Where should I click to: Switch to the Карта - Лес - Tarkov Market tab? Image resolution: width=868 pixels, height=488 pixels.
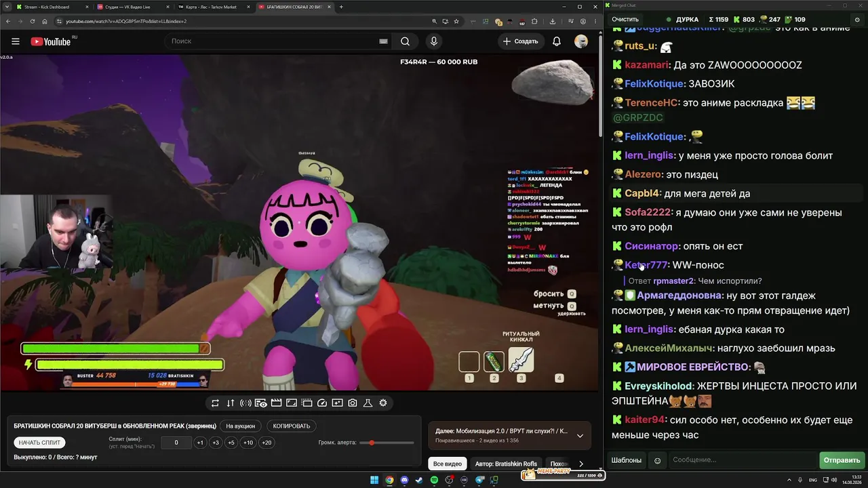tap(214, 7)
